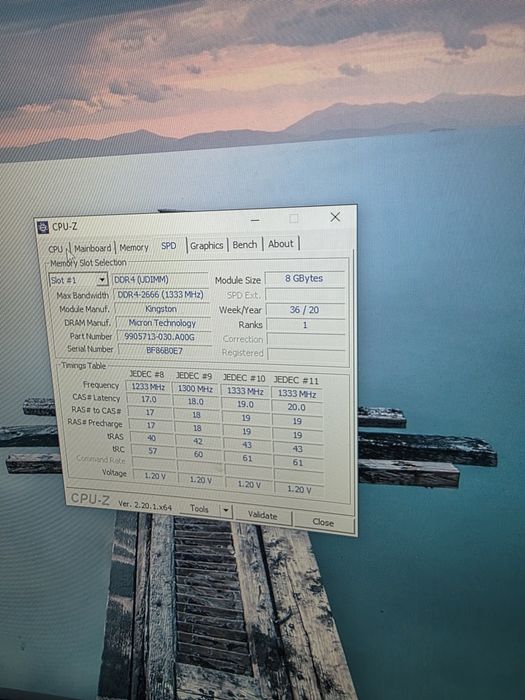This screenshot has height=700, width=525.
Task: Minimize the CPU-Z window
Action: point(255,220)
